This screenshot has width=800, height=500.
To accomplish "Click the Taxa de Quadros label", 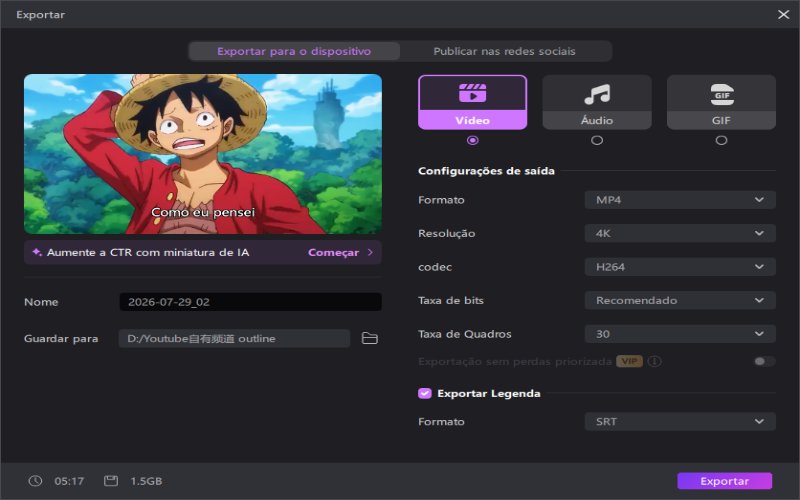I will [465, 334].
